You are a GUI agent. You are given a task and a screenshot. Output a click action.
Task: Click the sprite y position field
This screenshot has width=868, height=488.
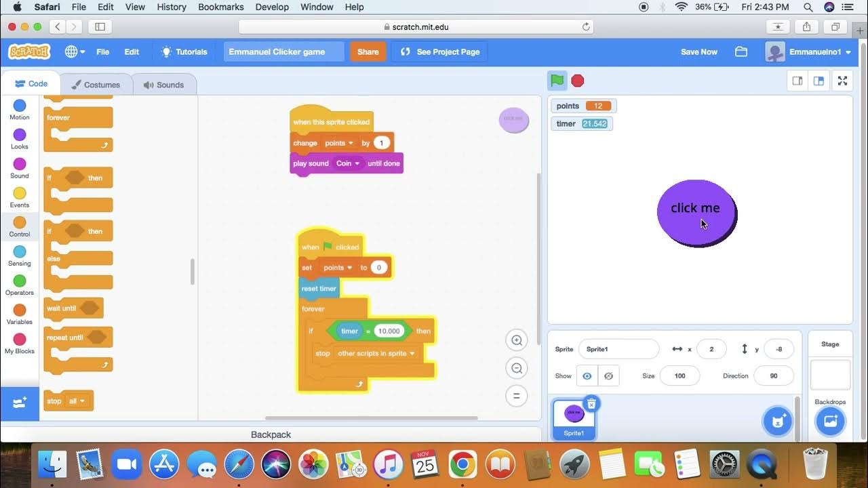[778, 349]
